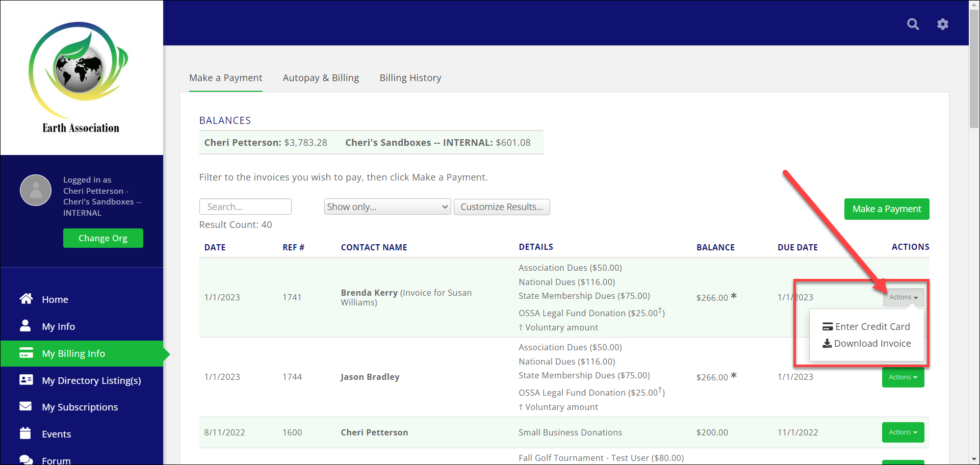Select the calendar icon next to Events
Image resolution: width=980 pixels, height=465 pixels.
(26, 433)
